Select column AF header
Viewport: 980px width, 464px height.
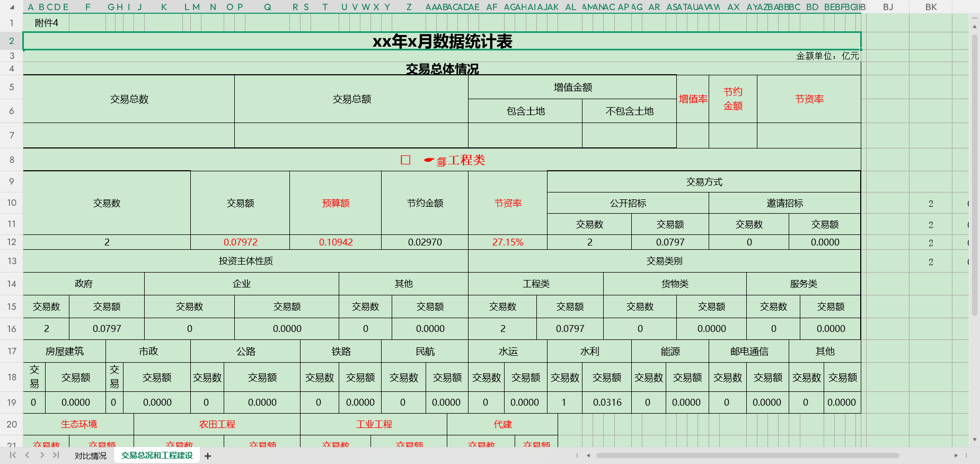point(492,7)
